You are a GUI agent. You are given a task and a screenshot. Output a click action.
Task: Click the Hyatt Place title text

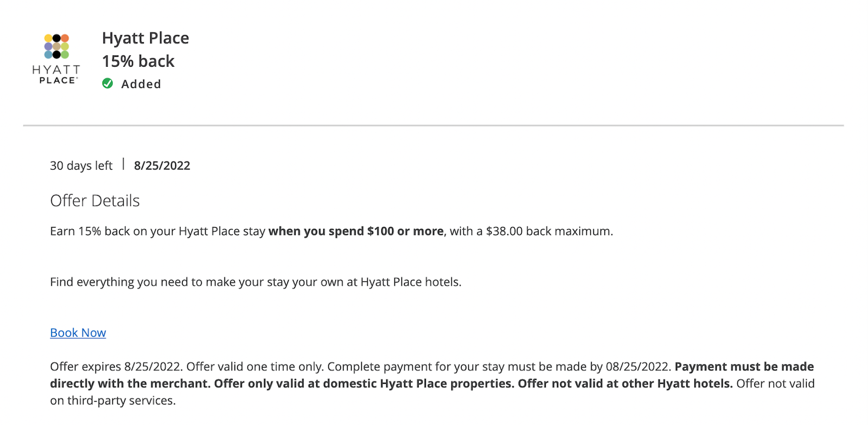145,38
